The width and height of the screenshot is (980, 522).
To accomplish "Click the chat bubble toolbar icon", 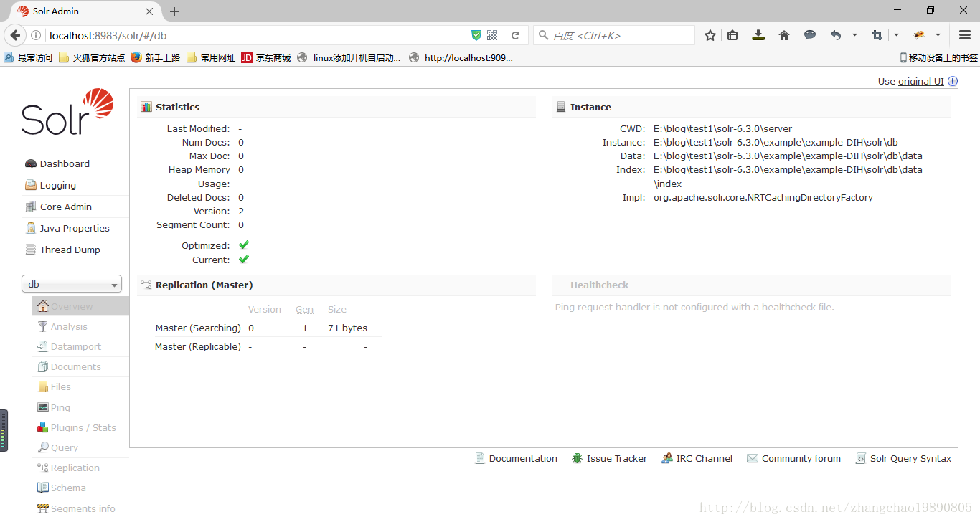I will pyautogui.click(x=810, y=35).
